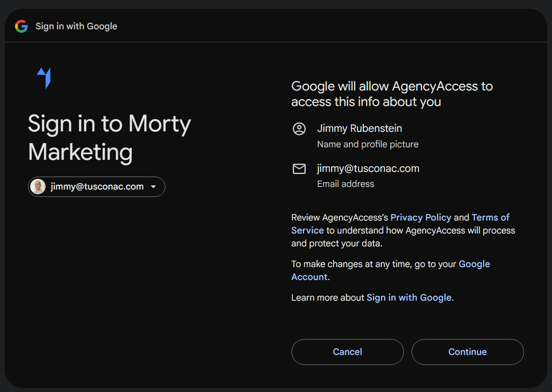Click the Name and profile picture label
Screen dimensions: 552x392
pyautogui.click(x=367, y=144)
